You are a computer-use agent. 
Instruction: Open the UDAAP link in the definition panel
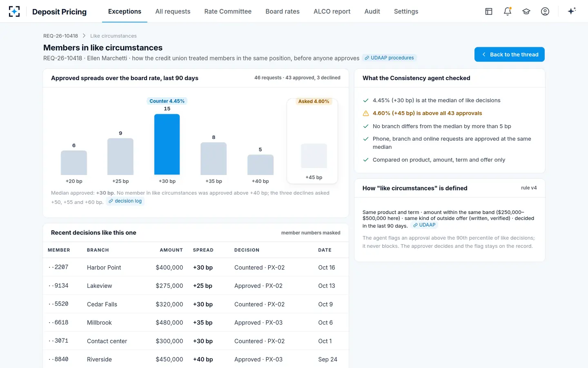coord(424,225)
